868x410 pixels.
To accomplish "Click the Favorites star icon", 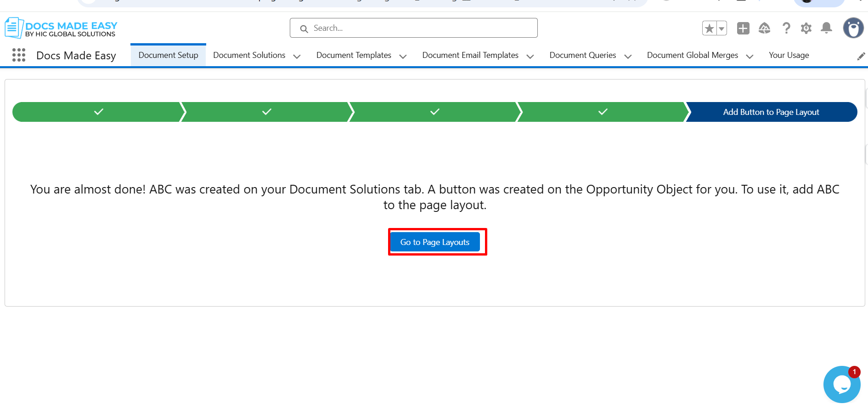I will pyautogui.click(x=709, y=28).
